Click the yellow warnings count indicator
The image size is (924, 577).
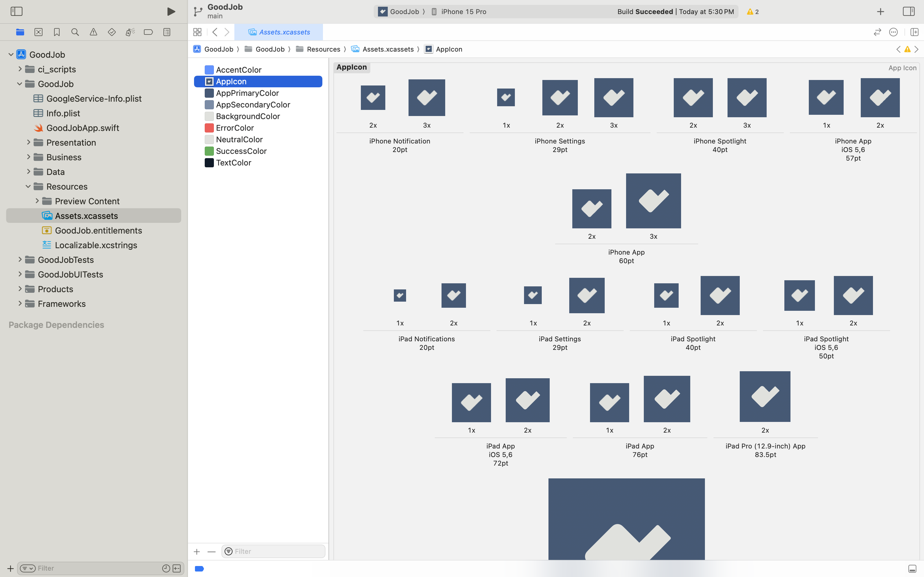(752, 12)
